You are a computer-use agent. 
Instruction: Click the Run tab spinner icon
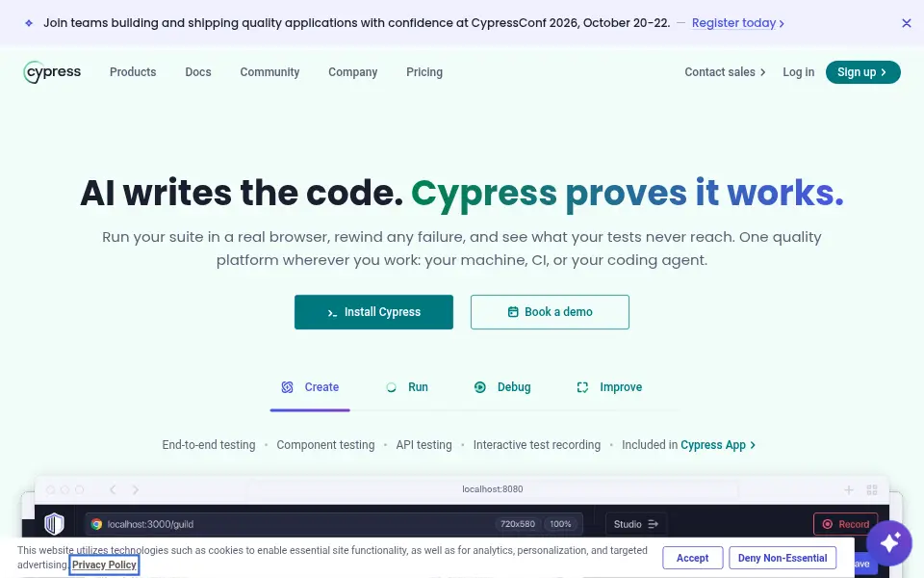pyautogui.click(x=392, y=387)
